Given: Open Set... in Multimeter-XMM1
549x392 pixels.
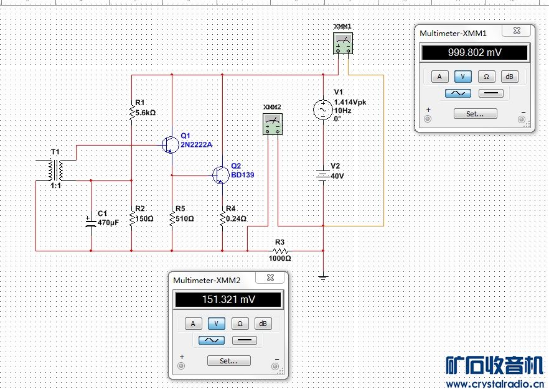Looking at the screenshot, I should pyautogui.click(x=475, y=114).
